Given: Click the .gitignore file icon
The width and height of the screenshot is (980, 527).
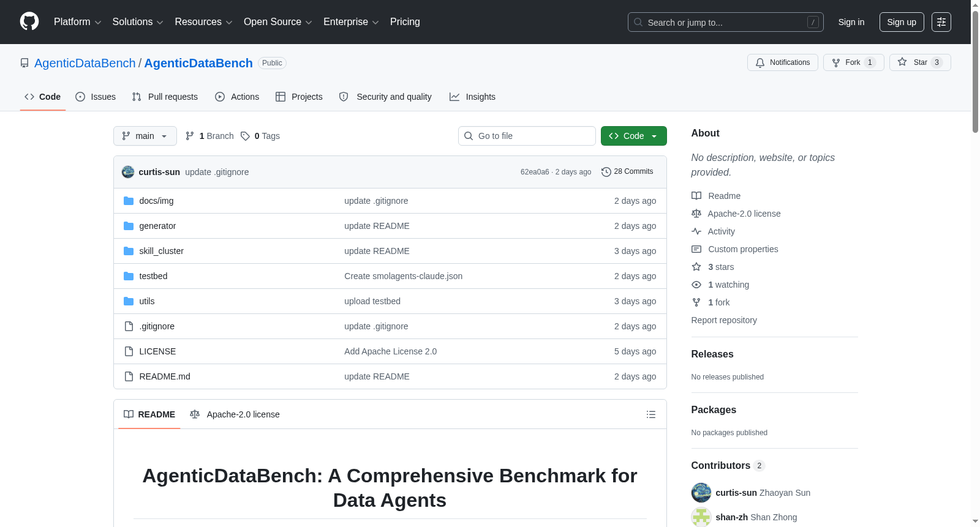Looking at the screenshot, I should pos(129,326).
